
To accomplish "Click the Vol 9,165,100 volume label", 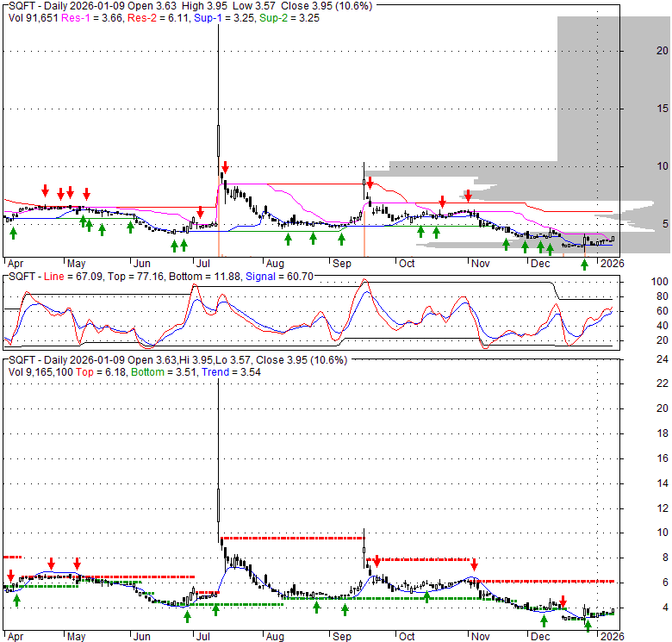I will pyautogui.click(x=41, y=371).
